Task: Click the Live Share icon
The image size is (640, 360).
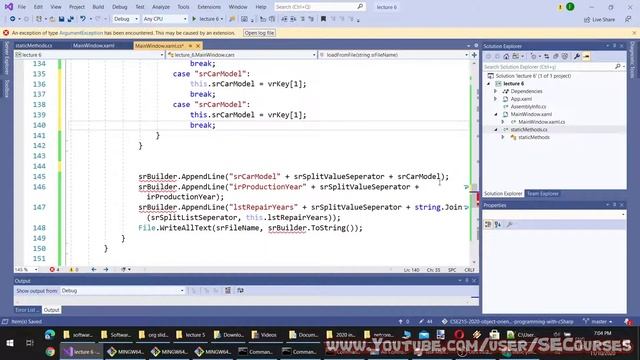Action: pyautogui.click(x=587, y=20)
